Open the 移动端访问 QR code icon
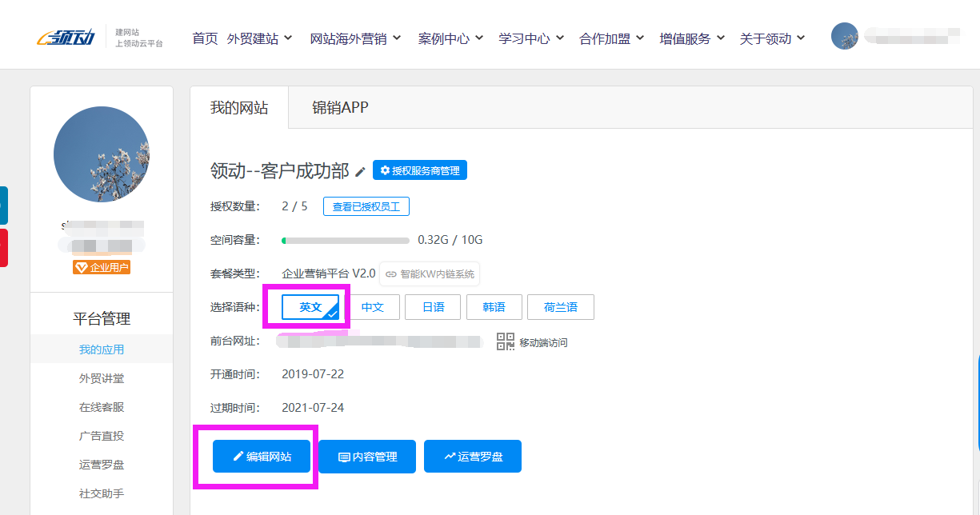The height and width of the screenshot is (515, 980). [x=506, y=342]
